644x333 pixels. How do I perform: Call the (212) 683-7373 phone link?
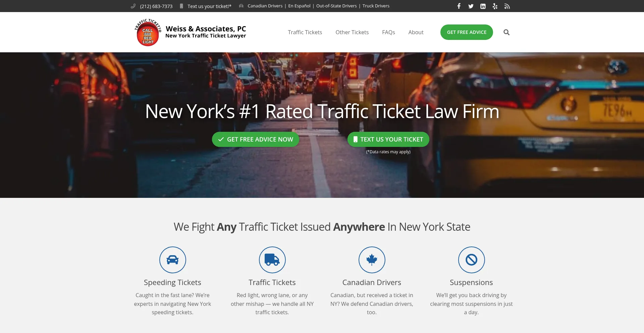tap(156, 6)
